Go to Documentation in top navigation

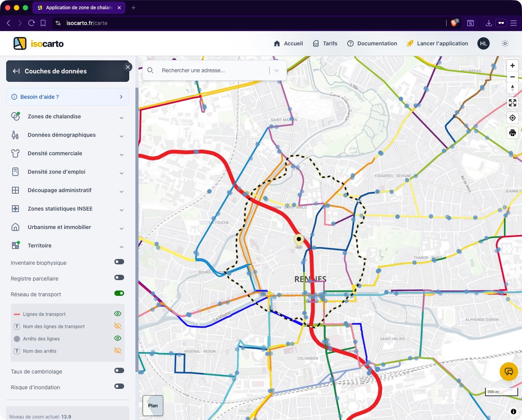click(372, 43)
